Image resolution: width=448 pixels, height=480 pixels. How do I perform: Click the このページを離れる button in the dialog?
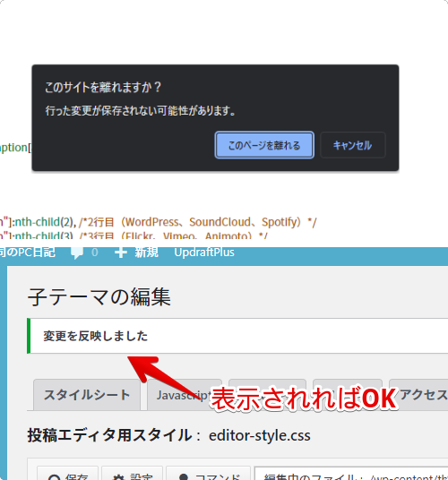(x=264, y=145)
